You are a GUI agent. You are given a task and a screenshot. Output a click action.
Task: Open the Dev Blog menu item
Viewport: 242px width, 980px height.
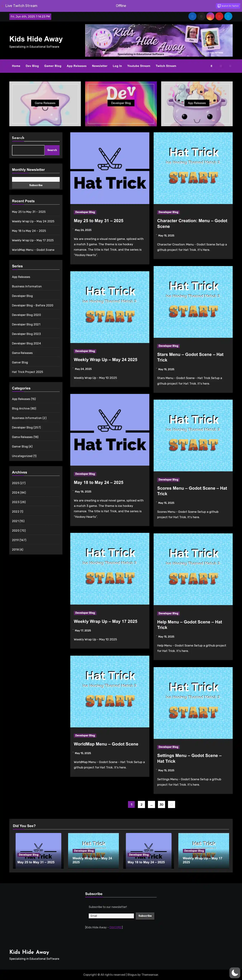tap(32, 66)
